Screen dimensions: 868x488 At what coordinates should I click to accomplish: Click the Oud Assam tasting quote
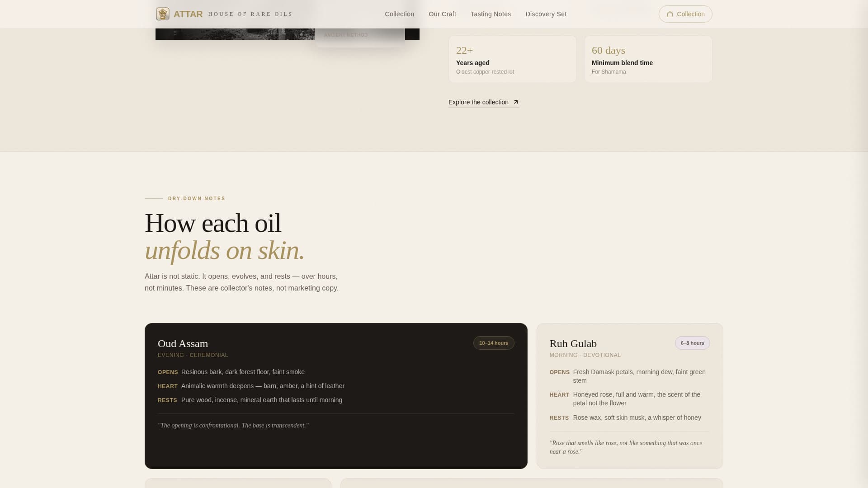coord(233,425)
